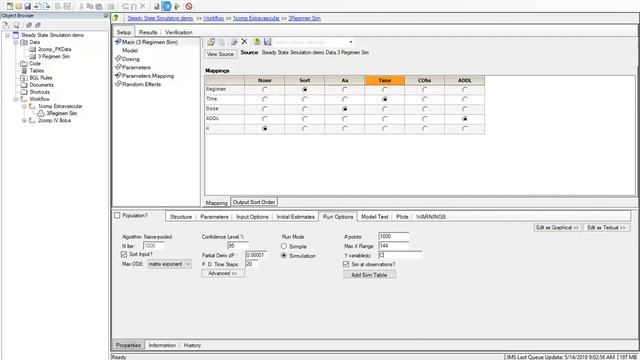
Task: Click the Steady State Simulation demo project icon
Action: (16, 35)
